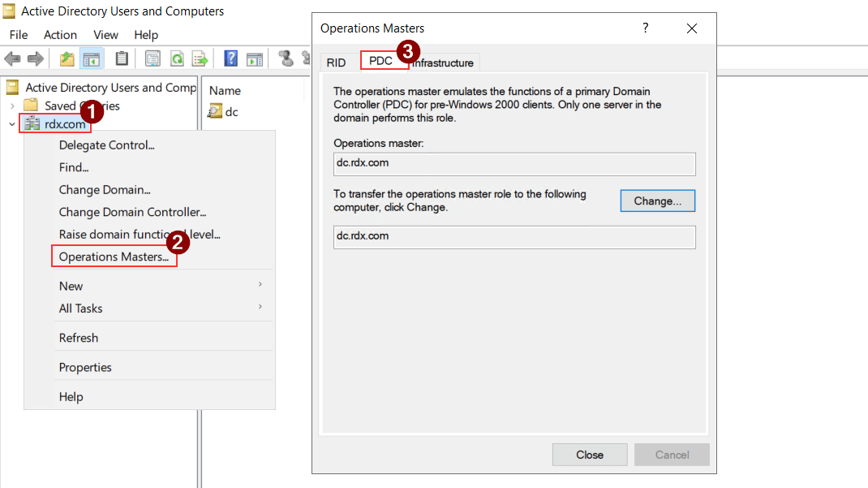Screen dimensions: 868x488
Task: Click the Operations master dc.rdx.com field
Action: 514,163
